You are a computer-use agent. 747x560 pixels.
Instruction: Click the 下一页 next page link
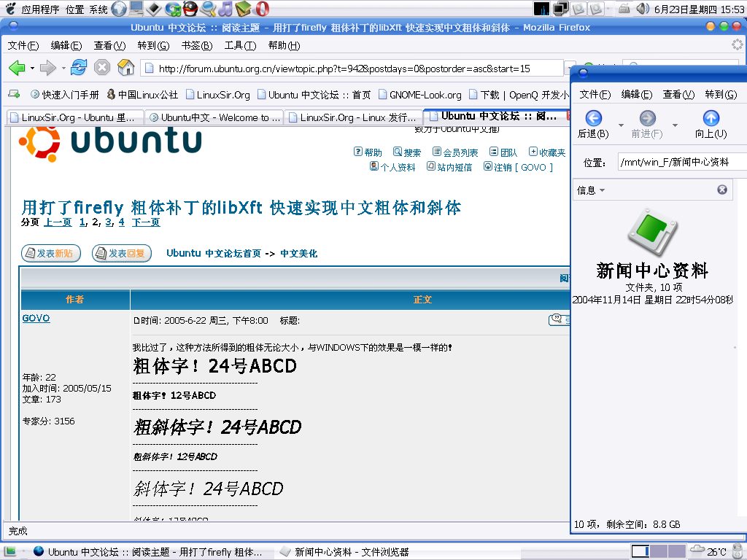tap(146, 222)
